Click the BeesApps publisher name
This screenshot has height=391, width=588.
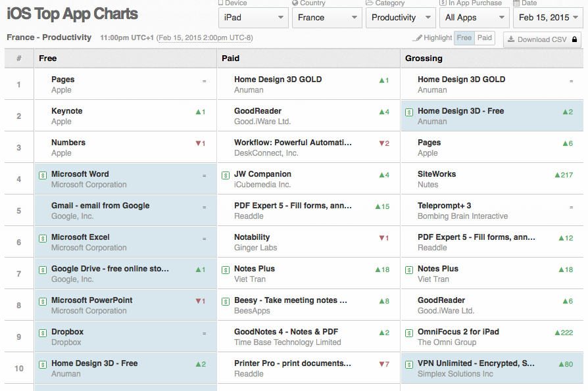point(252,311)
